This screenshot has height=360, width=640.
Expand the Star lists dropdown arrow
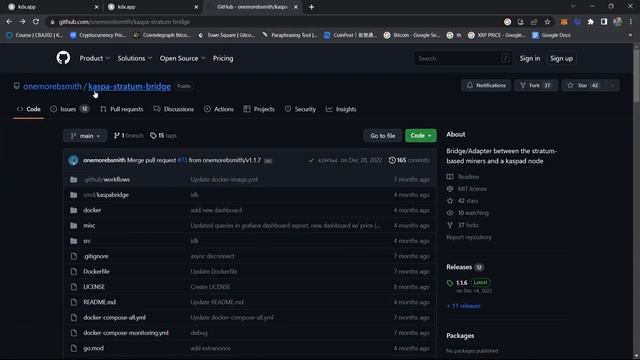612,85
